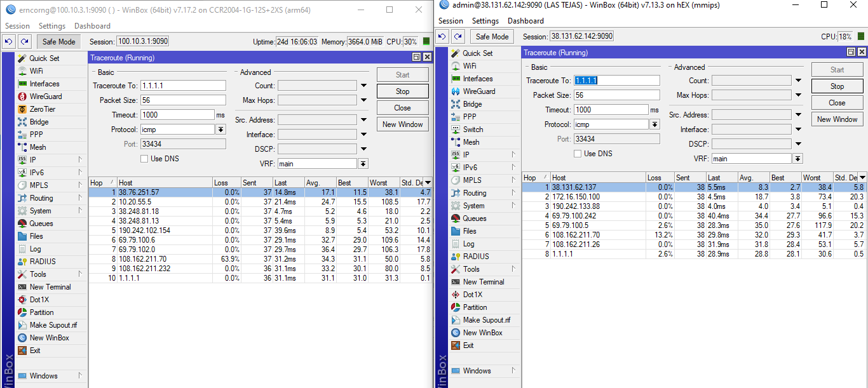Stop the running traceroute in left window
The width and height of the screenshot is (868, 388).
(x=403, y=91)
